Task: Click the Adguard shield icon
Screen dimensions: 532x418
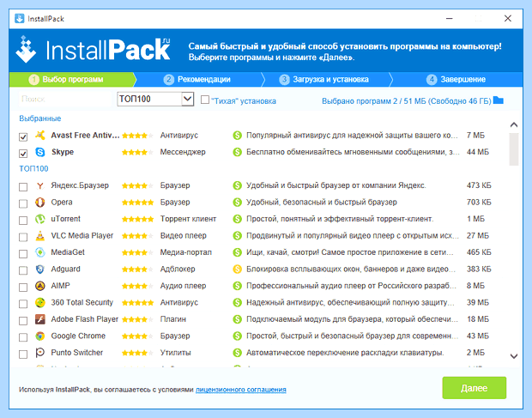Action: (40, 269)
